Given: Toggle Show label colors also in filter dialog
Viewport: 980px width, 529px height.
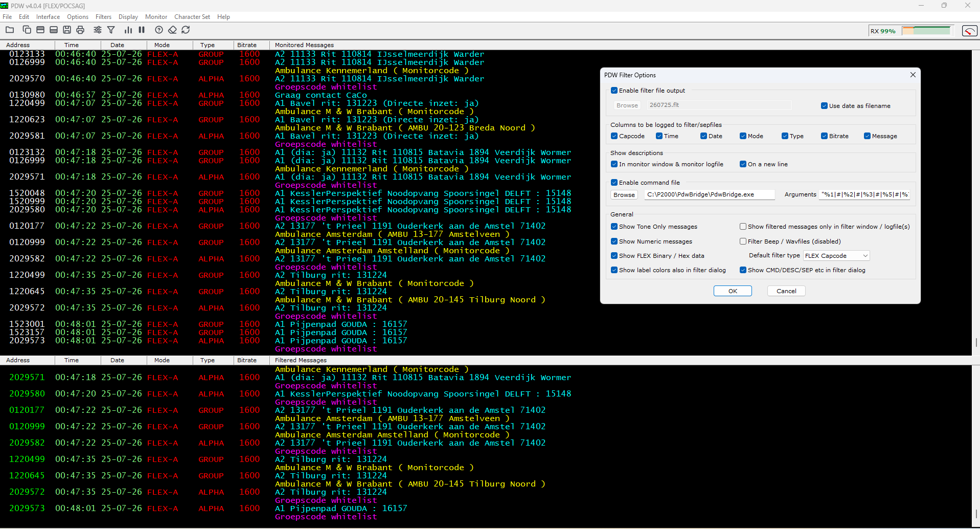Looking at the screenshot, I should tap(614, 270).
